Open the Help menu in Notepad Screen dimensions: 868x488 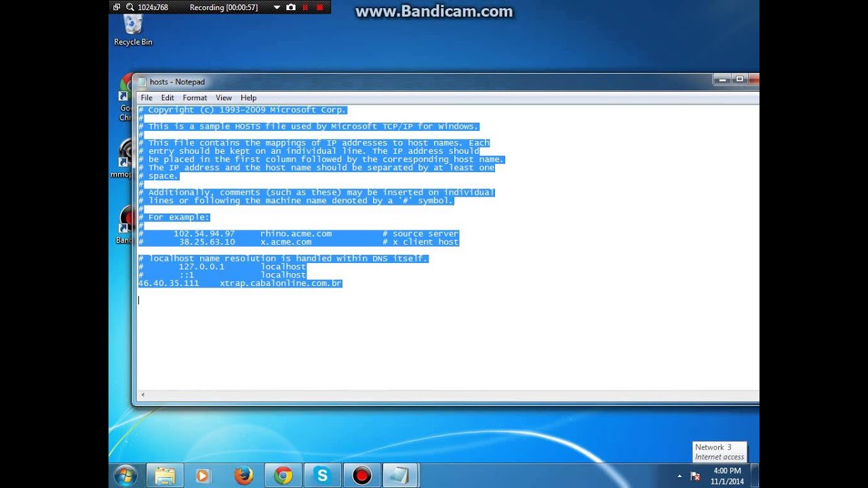point(248,98)
